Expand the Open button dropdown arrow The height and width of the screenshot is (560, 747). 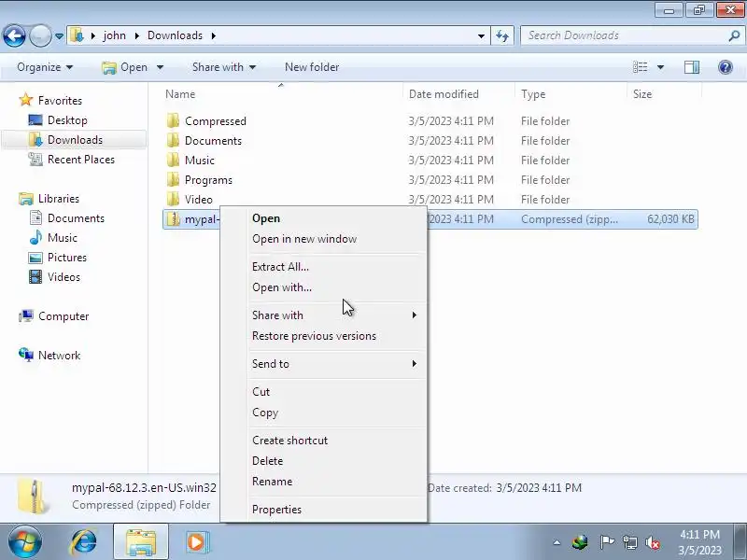coord(160,67)
